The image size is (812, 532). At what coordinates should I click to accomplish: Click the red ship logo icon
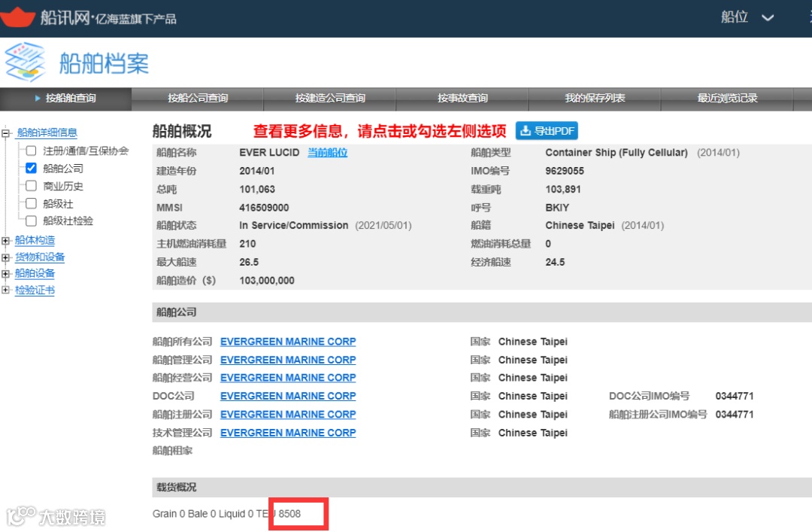point(17,17)
